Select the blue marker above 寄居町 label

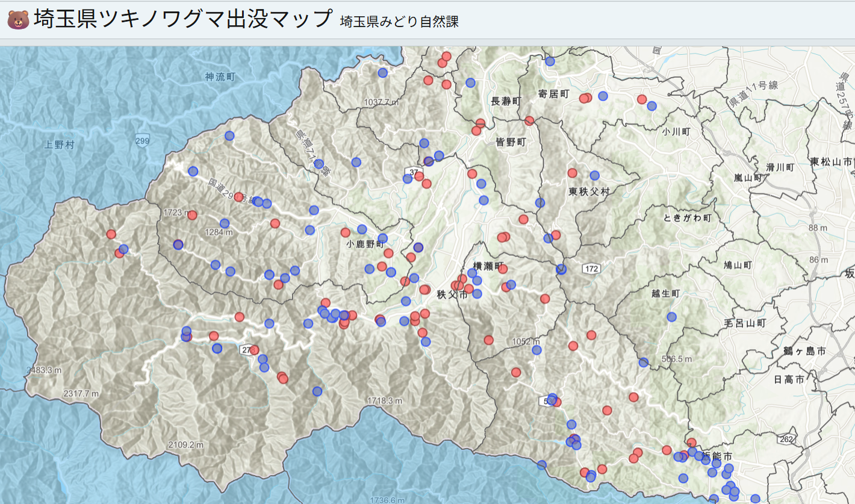pyautogui.click(x=550, y=61)
